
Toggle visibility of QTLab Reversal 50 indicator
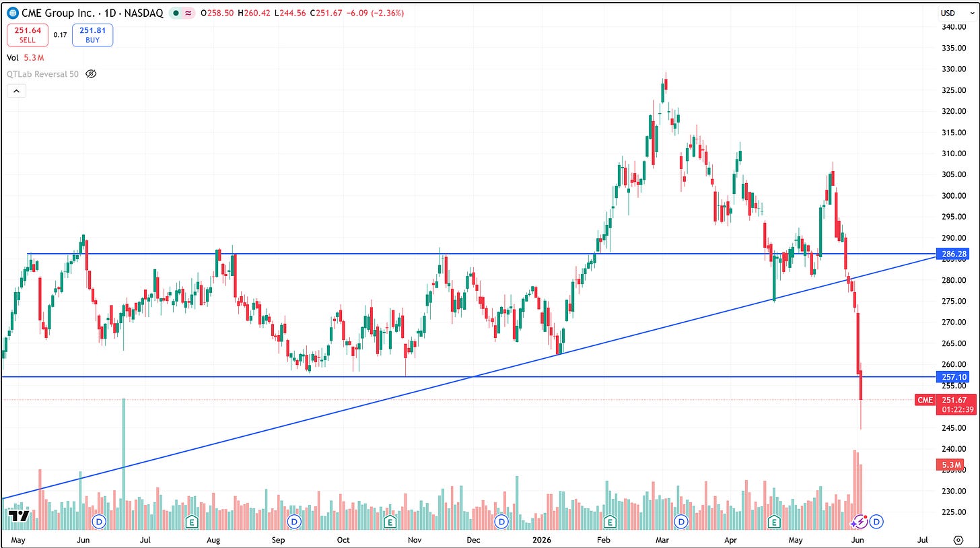[x=92, y=74]
